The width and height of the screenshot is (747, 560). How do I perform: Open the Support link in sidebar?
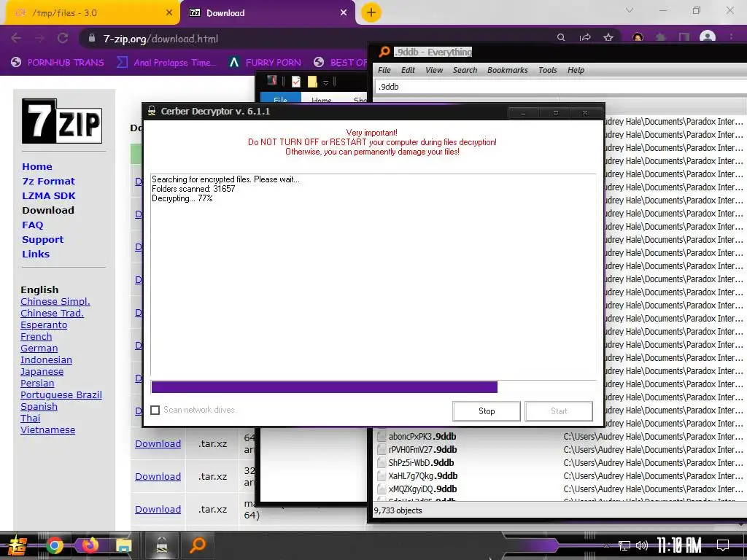(x=42, y=239)
